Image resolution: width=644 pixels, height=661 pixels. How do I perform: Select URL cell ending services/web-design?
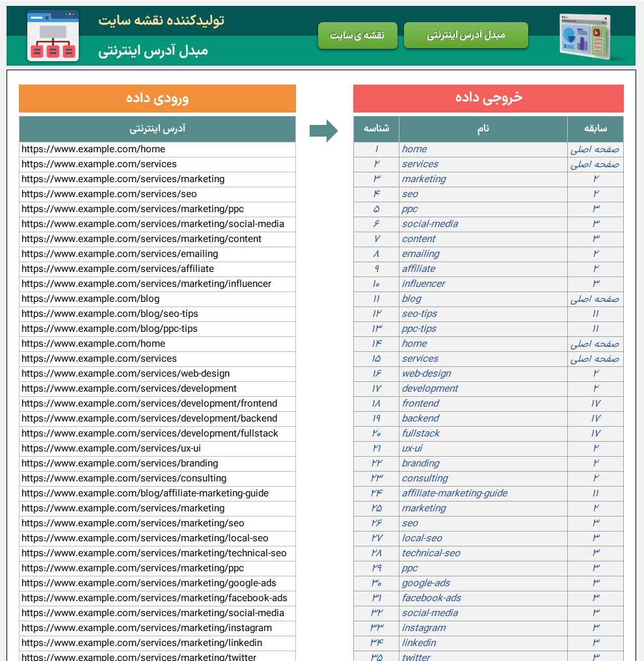[x=157, y=374]
